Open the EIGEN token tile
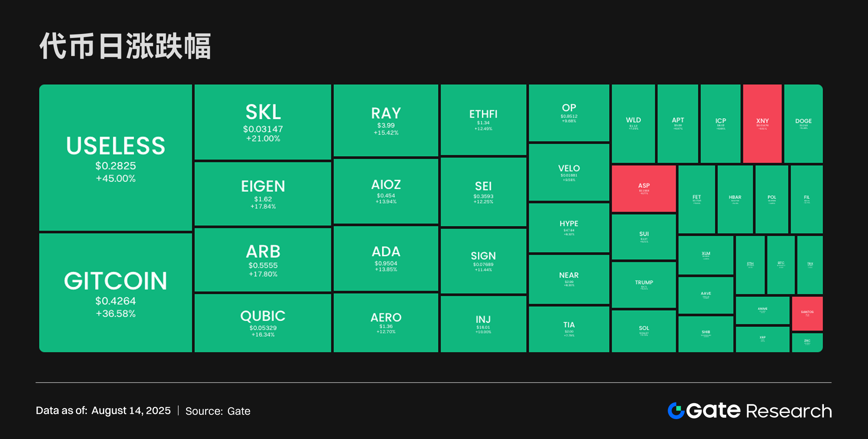The image size is (868, 439). click(x=263, y=194)
